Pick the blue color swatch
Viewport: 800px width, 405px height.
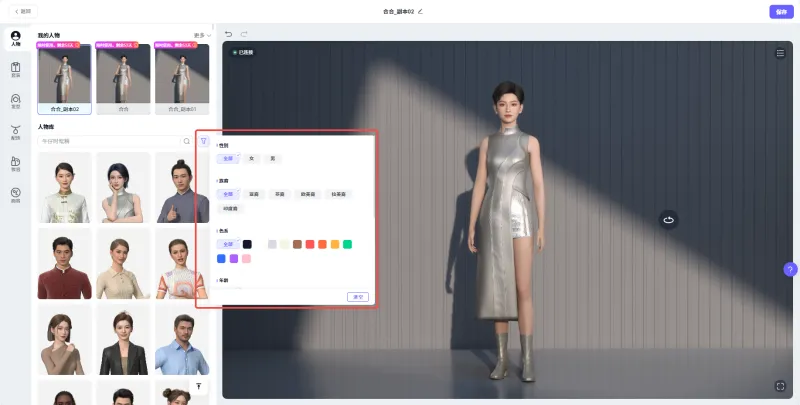(221, 259)
